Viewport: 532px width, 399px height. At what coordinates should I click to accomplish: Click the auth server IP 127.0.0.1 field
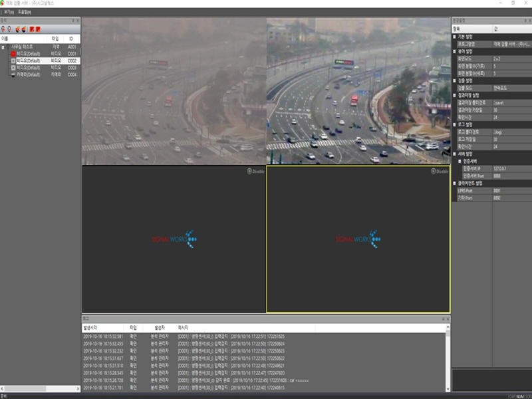click(512, 169)
